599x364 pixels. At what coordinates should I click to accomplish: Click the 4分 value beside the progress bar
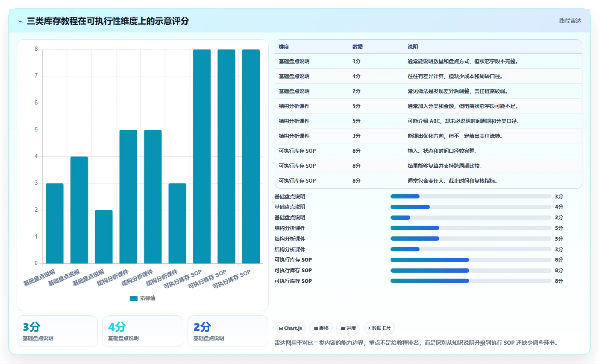(x=559, y=207)
